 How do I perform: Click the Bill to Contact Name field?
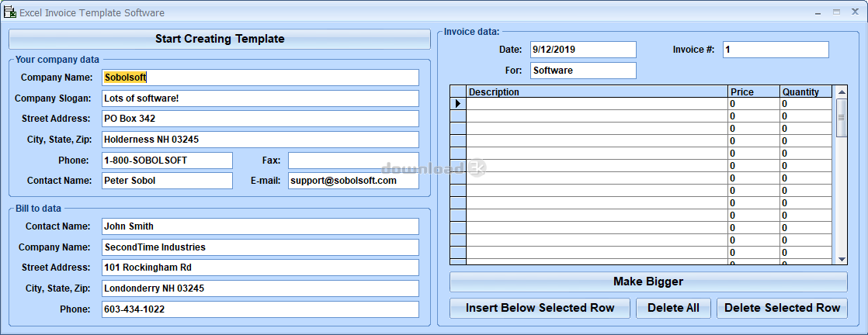tap(260, 226)
